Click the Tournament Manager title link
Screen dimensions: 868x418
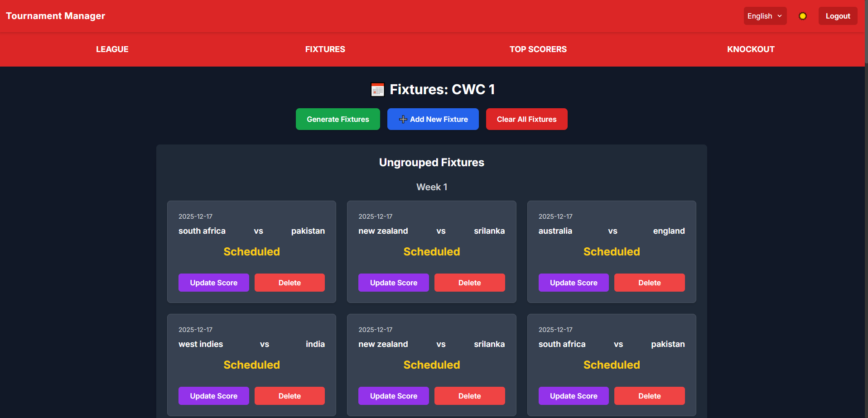click(x=55, y=16)
